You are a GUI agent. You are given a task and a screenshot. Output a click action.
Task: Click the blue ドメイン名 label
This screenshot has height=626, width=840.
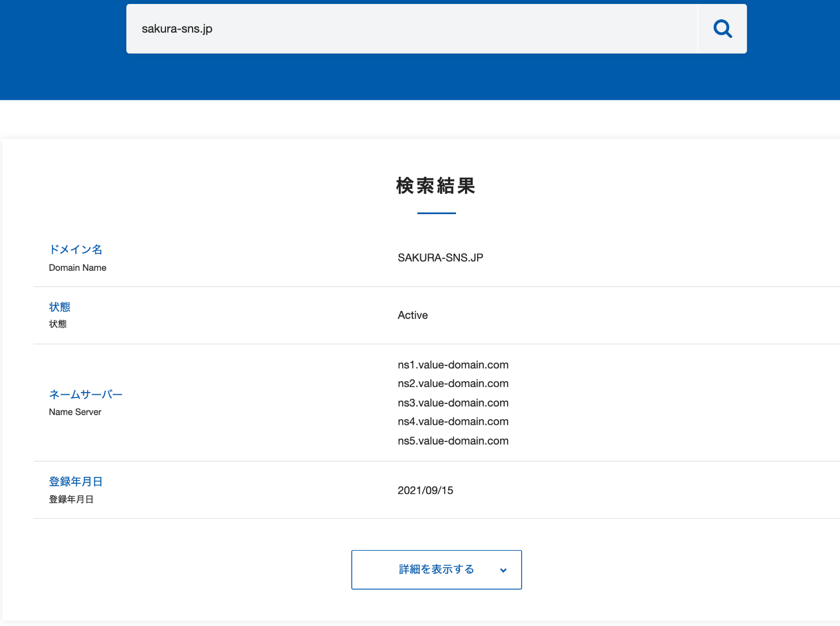click(x=75, y=249)
